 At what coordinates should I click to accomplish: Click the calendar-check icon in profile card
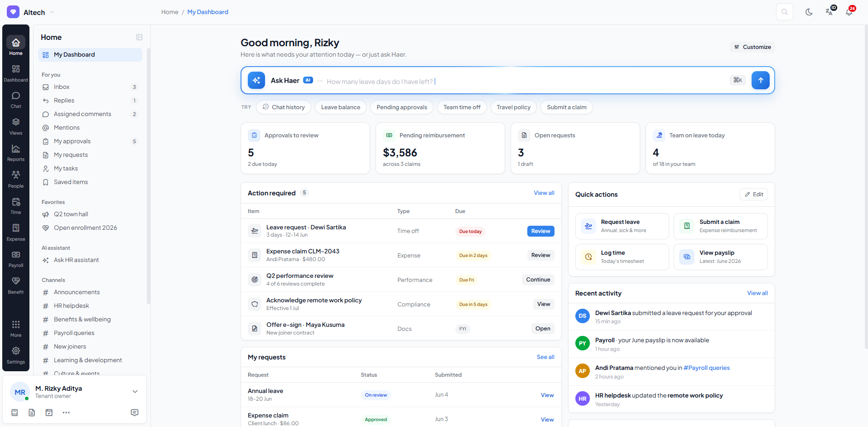49,412
